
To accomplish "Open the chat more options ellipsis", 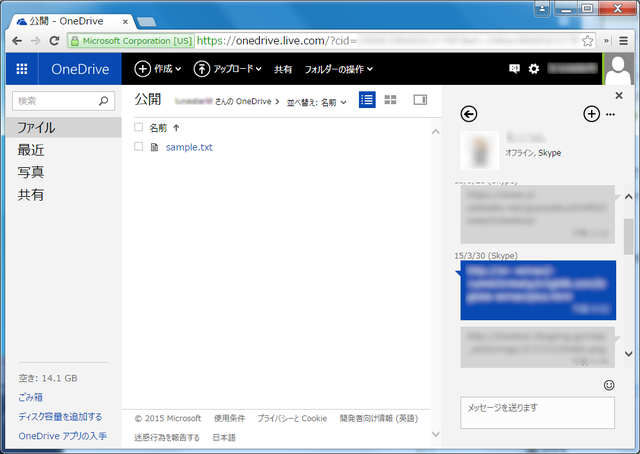I will click(610, 115).
